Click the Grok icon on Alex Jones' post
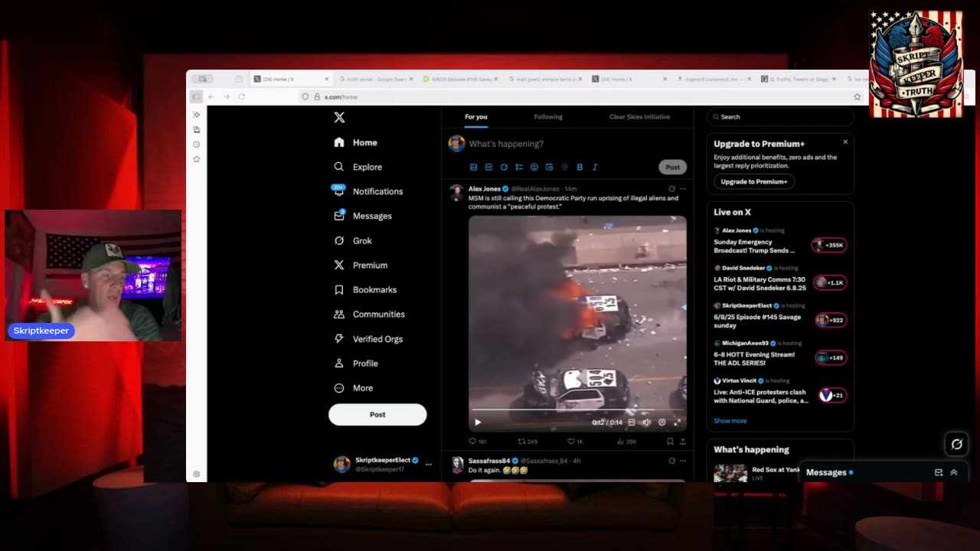 tap(671, 188)
